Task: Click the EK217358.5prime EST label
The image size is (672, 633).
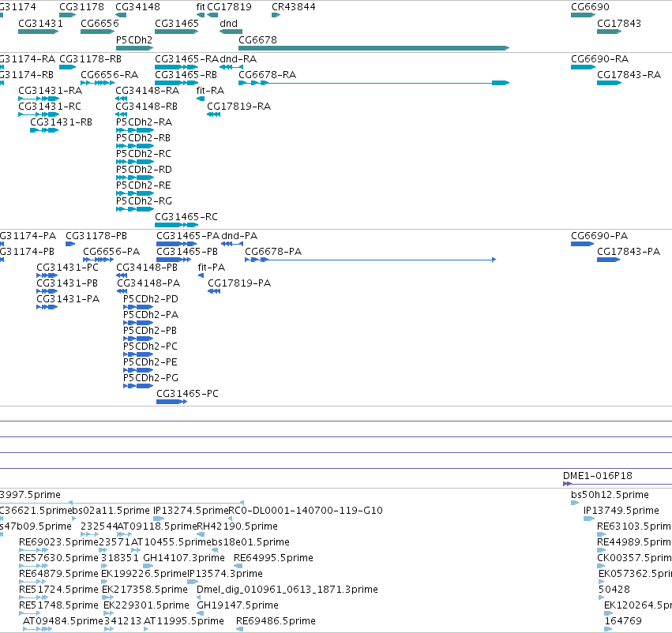Action: coord(145,590)
